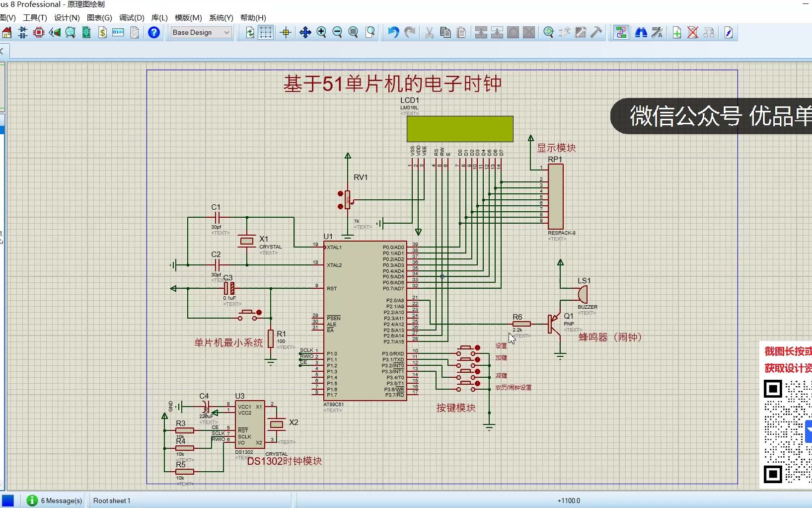Open the Source Code icon
The height and width of the screenshot is (508, 812).
[118, 33]
